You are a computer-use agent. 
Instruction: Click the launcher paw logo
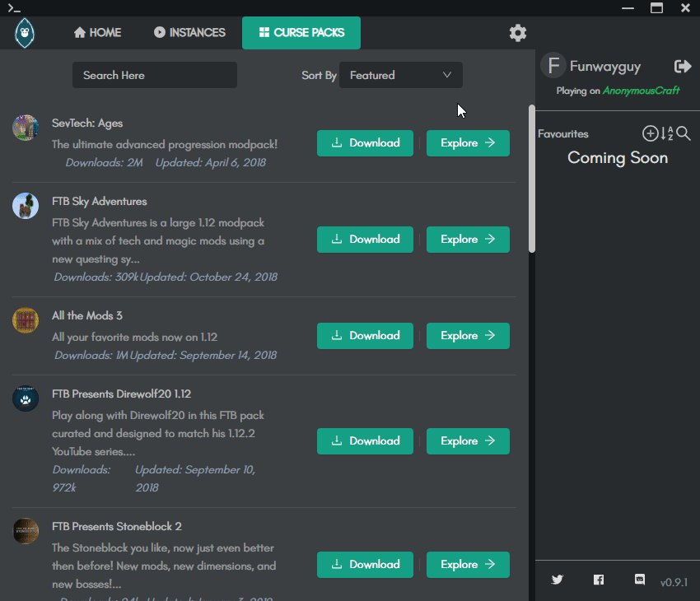25,33
